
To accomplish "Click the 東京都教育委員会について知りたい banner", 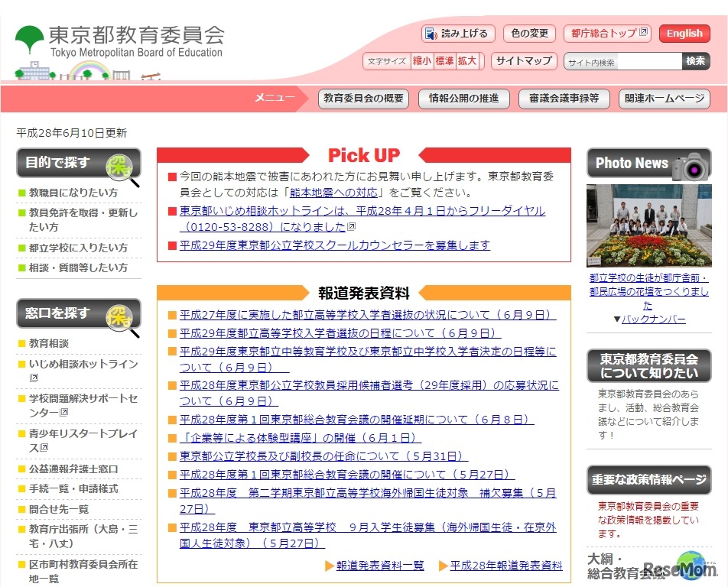I will tap(649, 365).
